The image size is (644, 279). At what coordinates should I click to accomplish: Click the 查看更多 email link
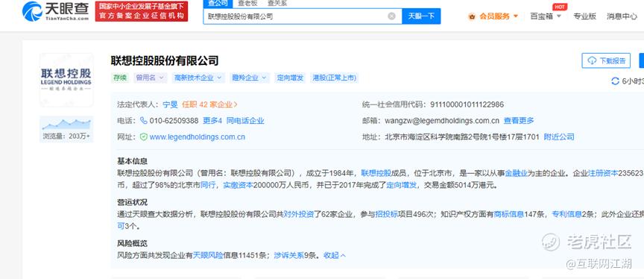pyautogui.click(x=519, y=121)
